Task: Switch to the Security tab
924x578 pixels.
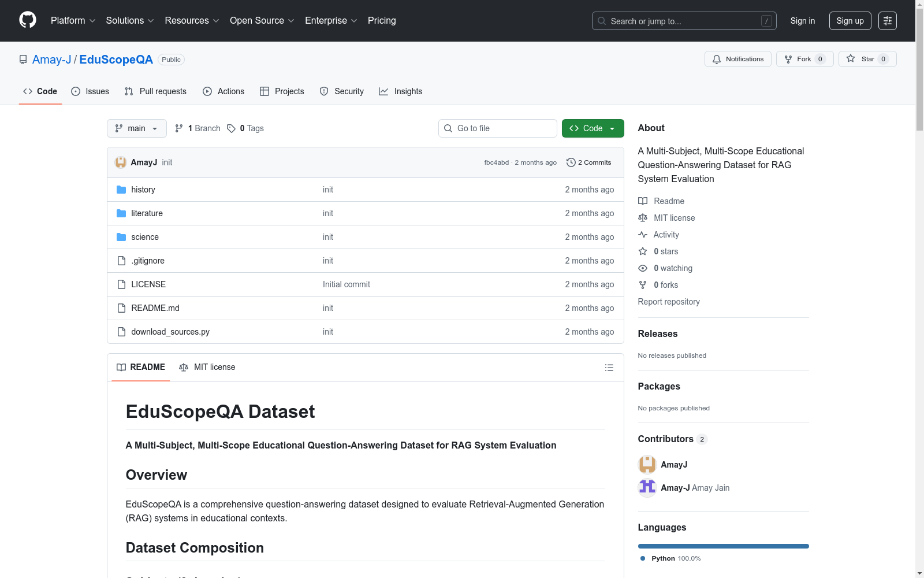Action: pyautogui.click(x=342, y=91)
